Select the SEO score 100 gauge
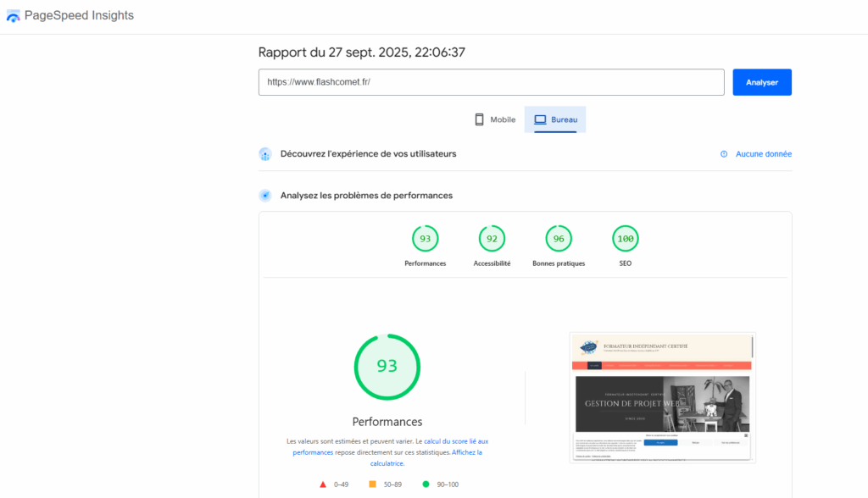The image size is (868, 498). point(625,240)
